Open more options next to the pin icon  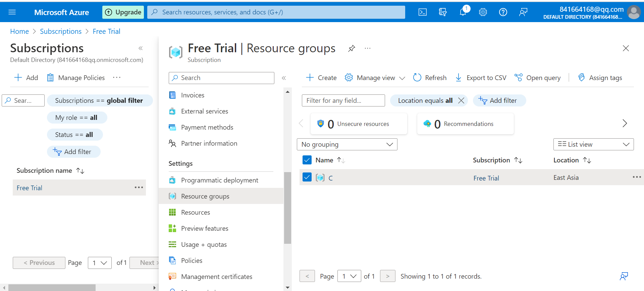(x=368, y=48)
